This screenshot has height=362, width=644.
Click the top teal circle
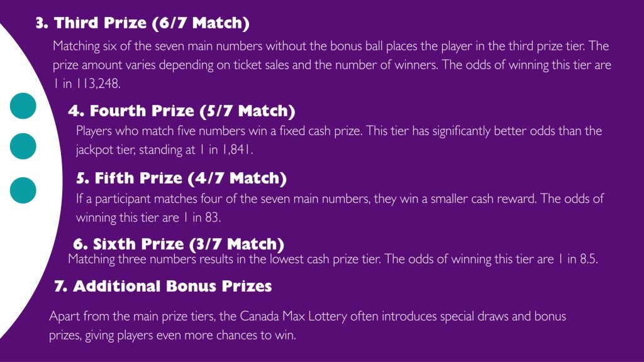pyautogui.click(x=23, y=106)
